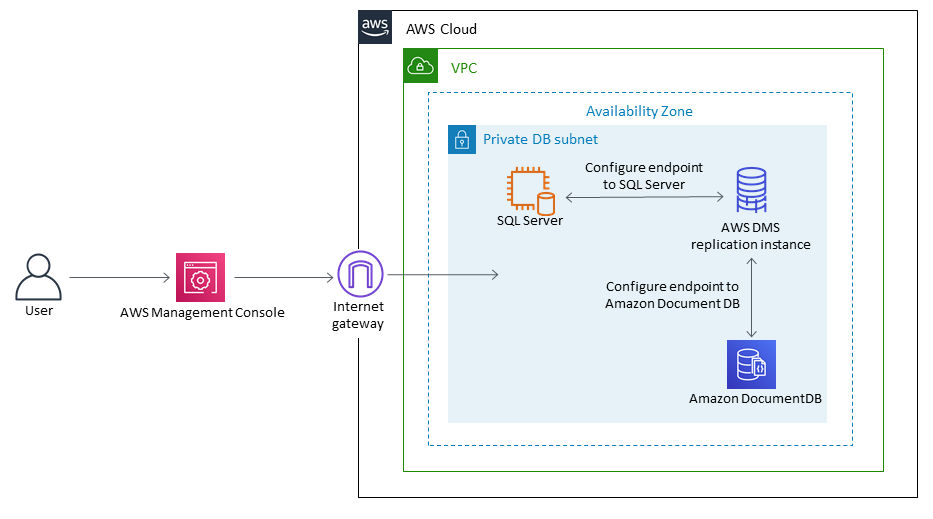Click the 'AWS Cloud' label

point(441,29)
